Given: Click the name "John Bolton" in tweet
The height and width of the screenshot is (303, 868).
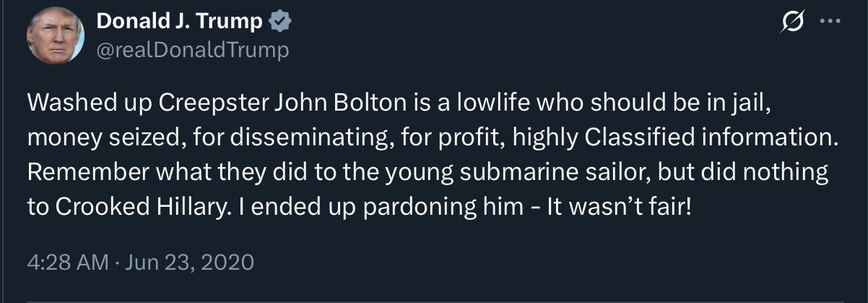Looking at the screenshot, I should [337, 104].
